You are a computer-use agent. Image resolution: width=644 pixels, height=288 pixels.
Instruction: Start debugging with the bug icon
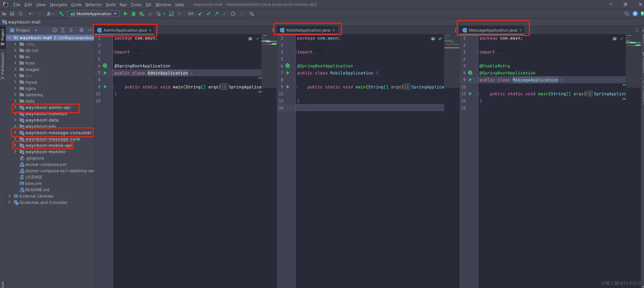coord(134,14)
